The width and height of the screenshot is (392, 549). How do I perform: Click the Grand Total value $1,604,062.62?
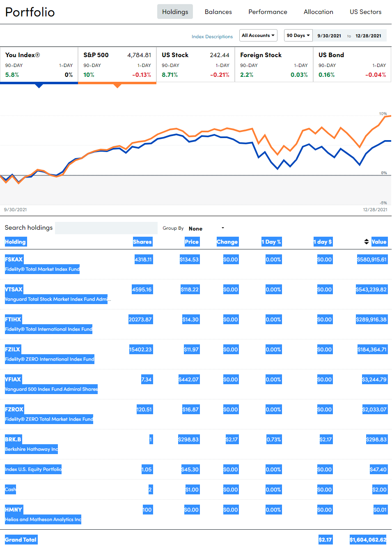[368, 540]
